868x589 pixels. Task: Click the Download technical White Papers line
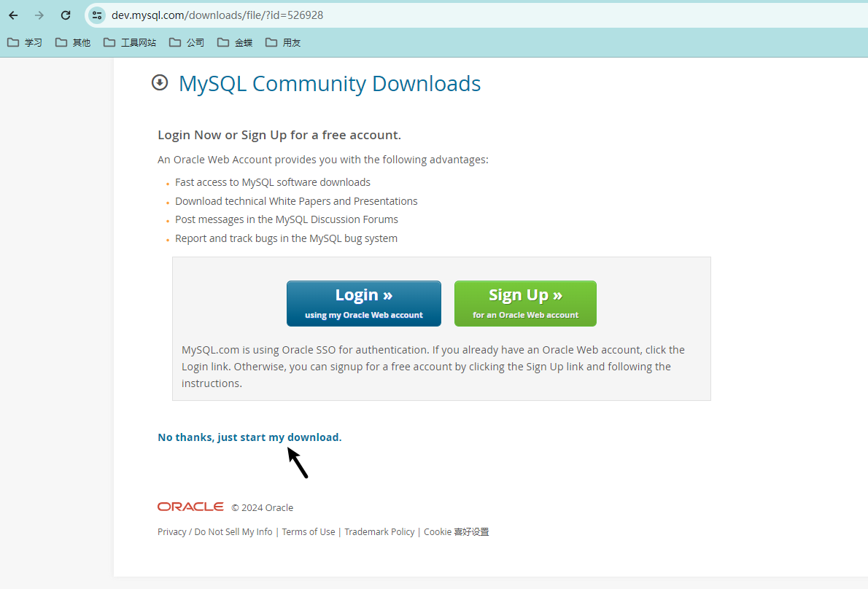pos(296,201)
